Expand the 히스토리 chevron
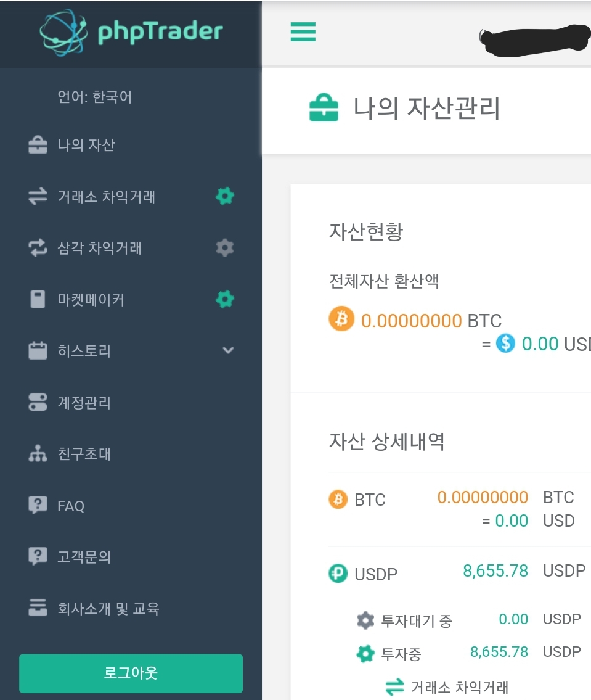 click(x=228, y=351)
